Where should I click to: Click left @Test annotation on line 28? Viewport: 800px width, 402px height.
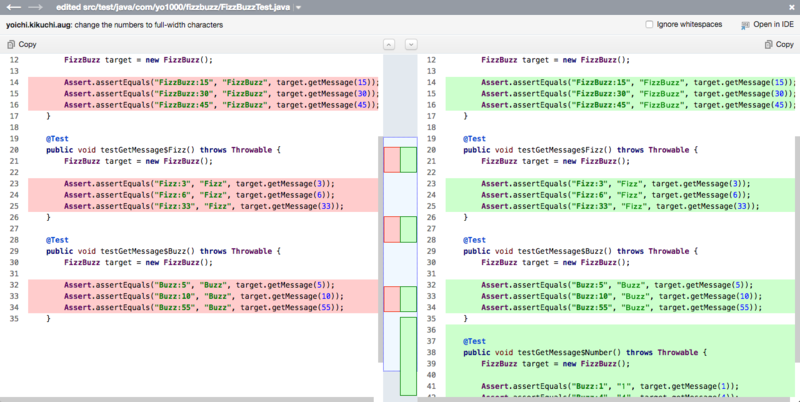tap(57, 240)
